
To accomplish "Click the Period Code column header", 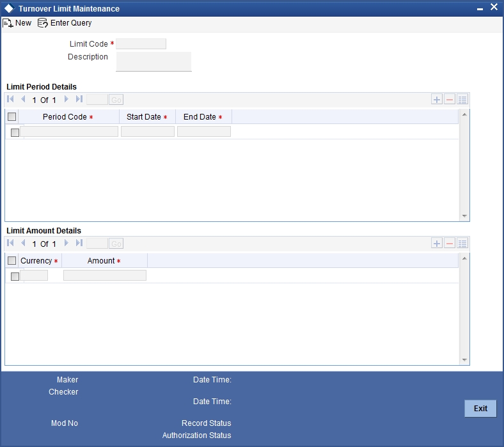I will coord(68,116).
